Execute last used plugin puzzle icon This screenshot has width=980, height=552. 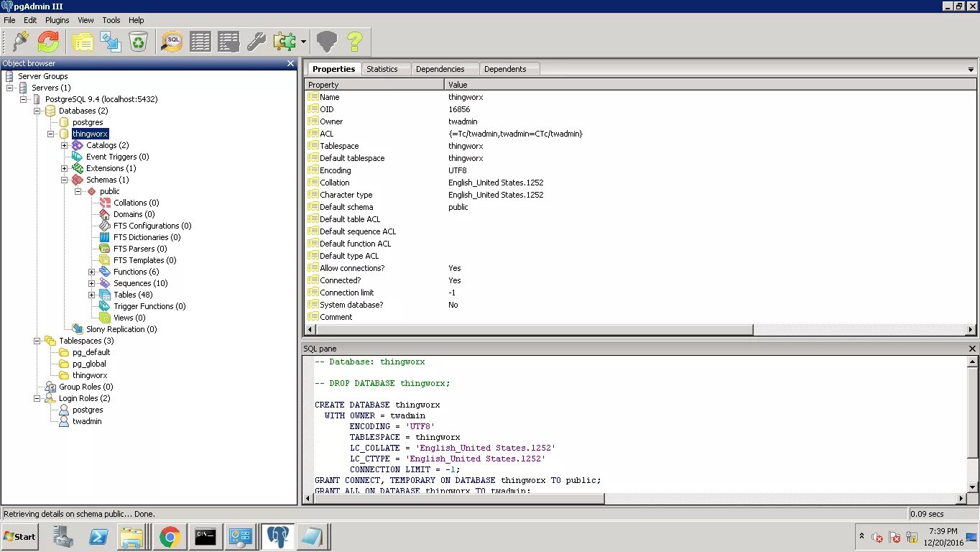[x=285, y=42]
